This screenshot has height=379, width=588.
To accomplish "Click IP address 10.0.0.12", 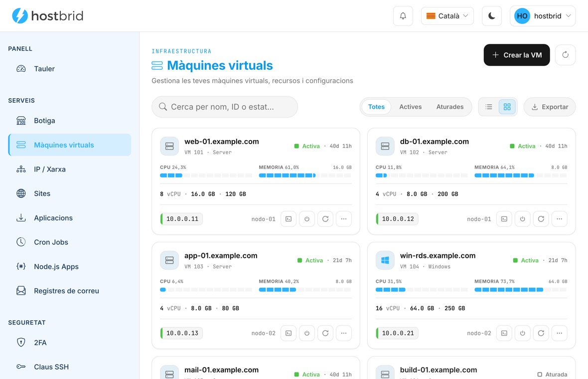I will click(x=397, y=219).
